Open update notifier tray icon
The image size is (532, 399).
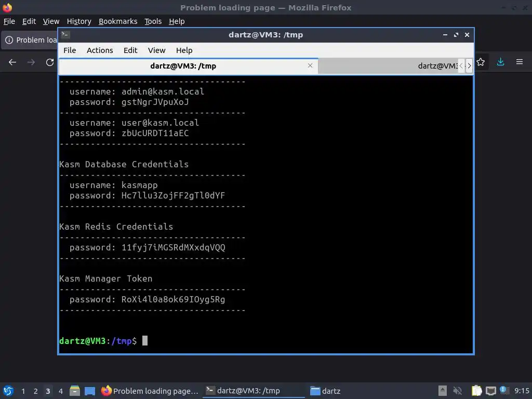click(504, 390)
